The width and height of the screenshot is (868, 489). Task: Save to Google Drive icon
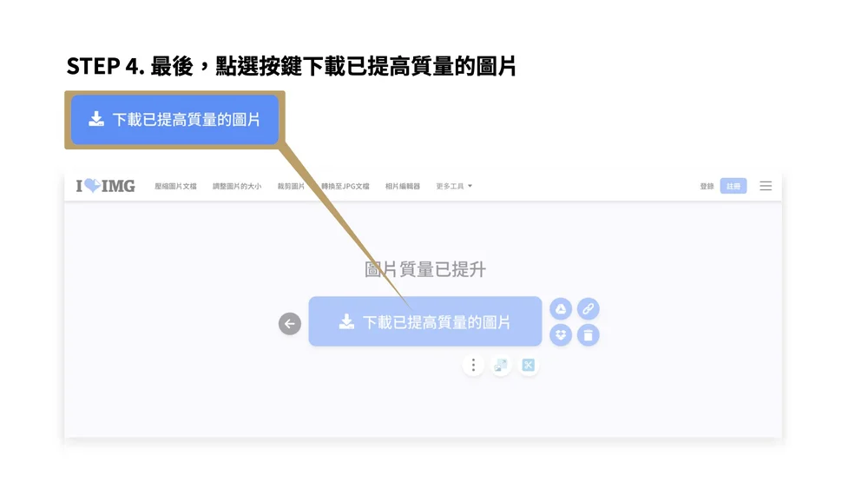click(x=561, y=309)
